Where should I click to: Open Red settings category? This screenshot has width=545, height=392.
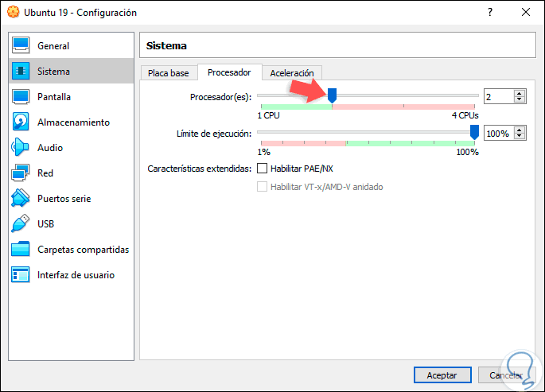(72, 173)
